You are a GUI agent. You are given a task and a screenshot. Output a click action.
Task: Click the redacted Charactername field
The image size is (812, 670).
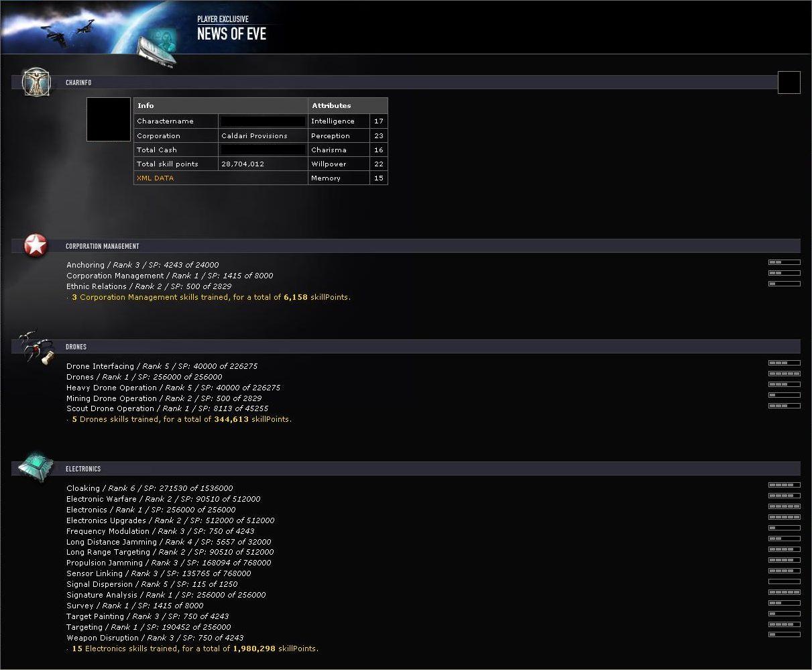click(263, 121)
